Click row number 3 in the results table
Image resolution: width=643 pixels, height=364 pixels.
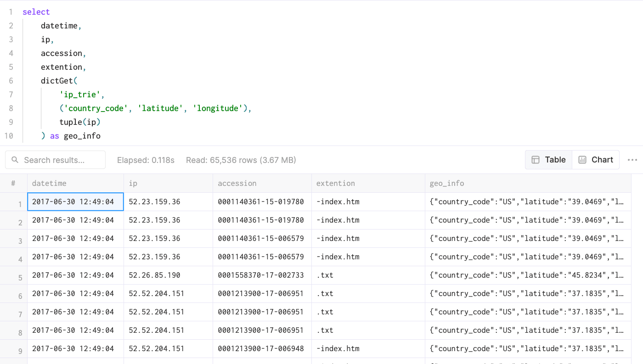pos(20,241)
